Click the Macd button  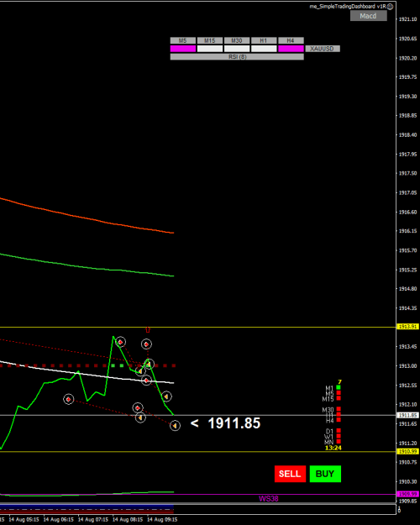point(369,16)
